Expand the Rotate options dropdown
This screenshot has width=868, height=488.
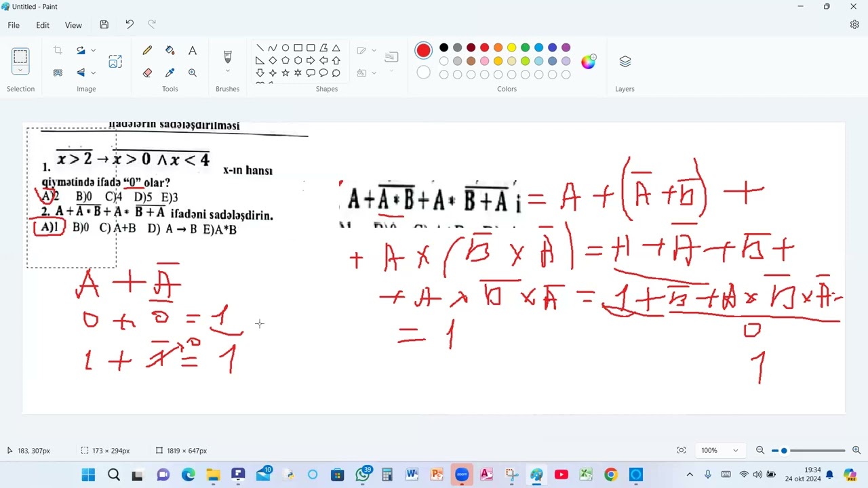[x=93, y=51]
